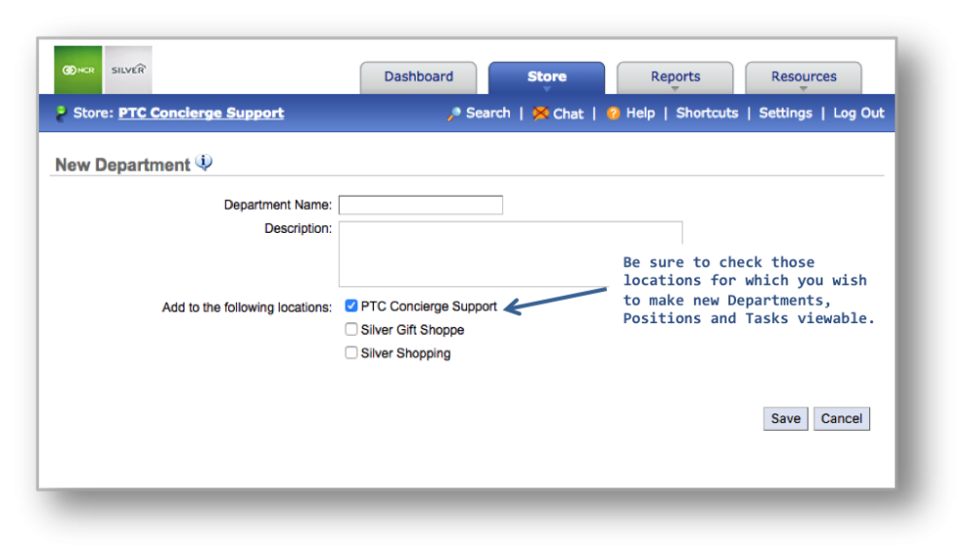Uncheck PTC Concierge Support location

[352, 306]
